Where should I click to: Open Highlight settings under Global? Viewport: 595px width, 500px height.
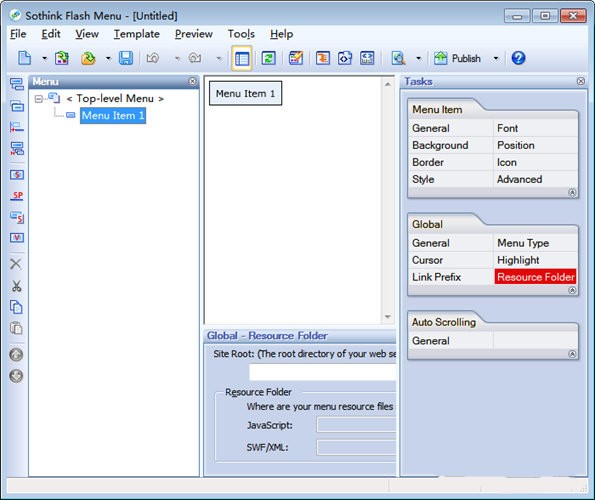coord(518,260)
